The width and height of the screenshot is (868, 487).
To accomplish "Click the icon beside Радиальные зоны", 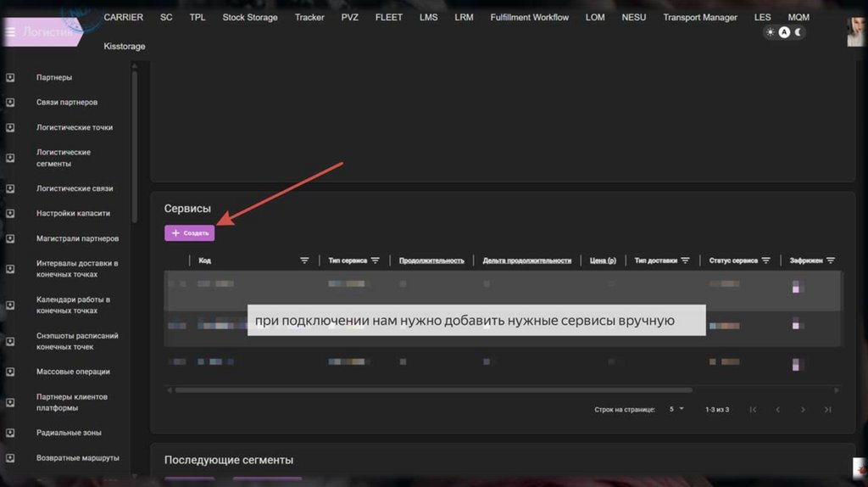I will [10, 433].
